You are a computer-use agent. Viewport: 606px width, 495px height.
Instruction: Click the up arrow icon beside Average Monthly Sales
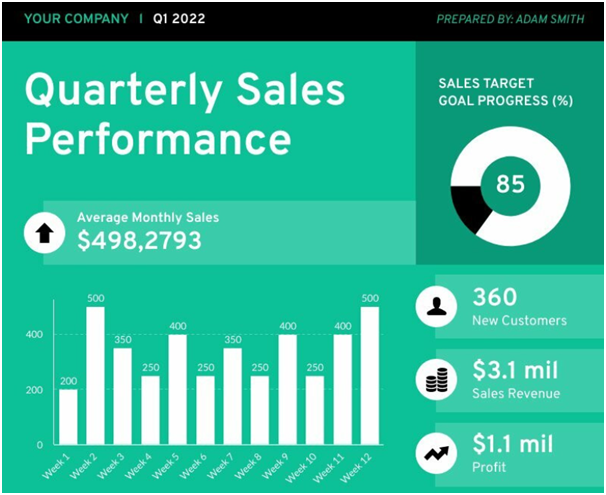click(44, 233)
